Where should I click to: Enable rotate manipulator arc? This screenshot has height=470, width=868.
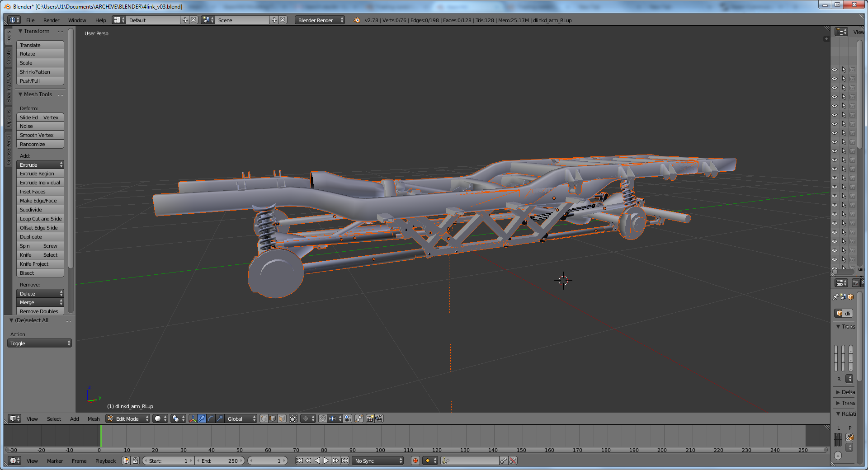click(211, 418)
